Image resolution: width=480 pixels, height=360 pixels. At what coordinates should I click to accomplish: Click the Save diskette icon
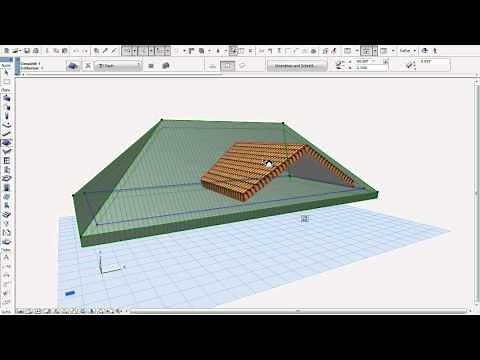[27, 51]
